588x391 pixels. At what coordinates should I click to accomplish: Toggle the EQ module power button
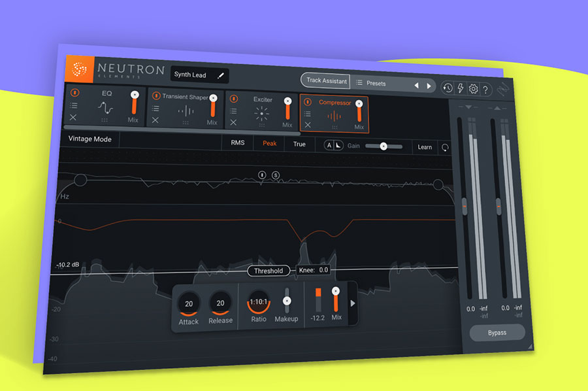74,92
